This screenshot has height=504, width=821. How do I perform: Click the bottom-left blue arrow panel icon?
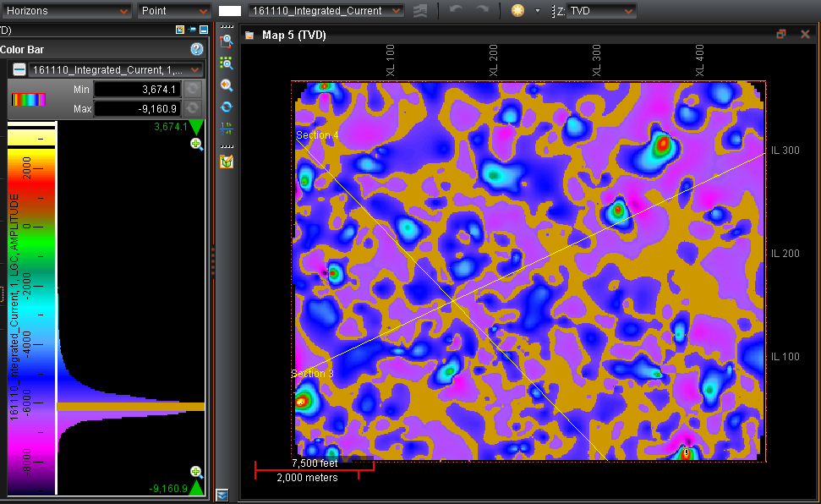(222, 495)
